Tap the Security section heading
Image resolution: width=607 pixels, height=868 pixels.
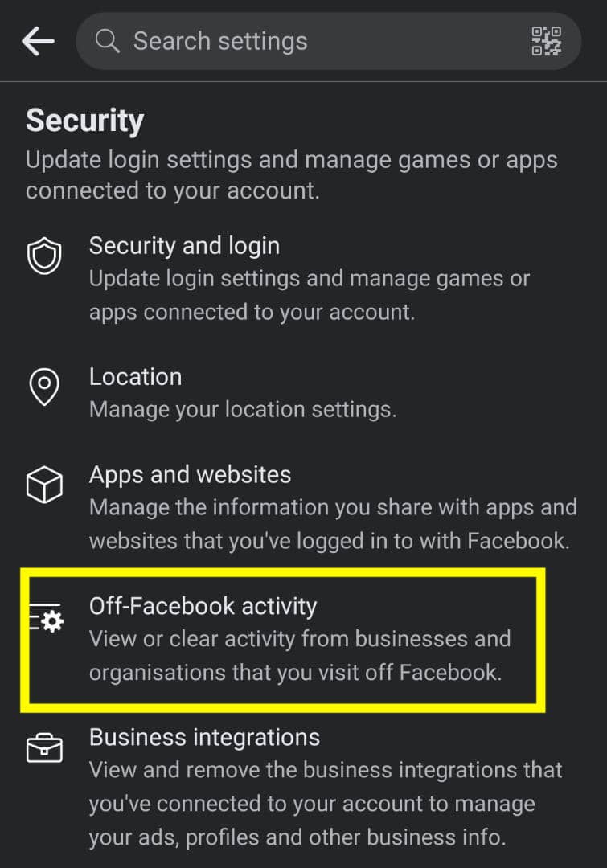(84, 121)
